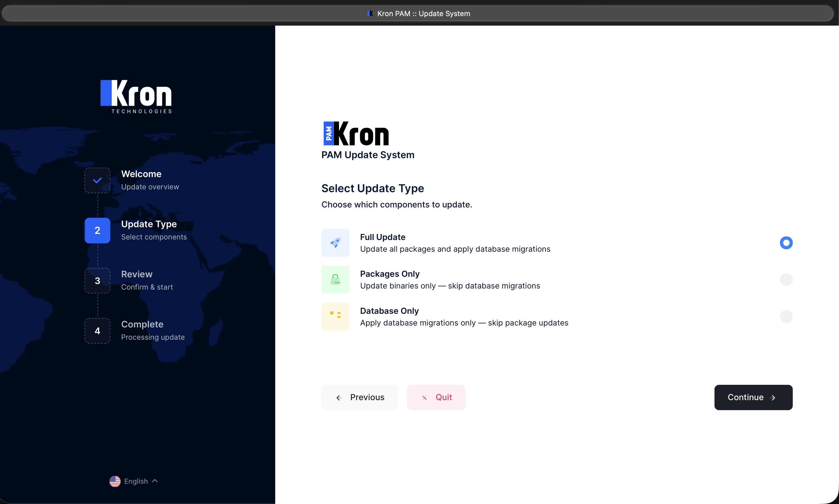Click 'Update all packages and apply database migrations'
The height and width of the screenshot is (504, 839).
[455, 249]
